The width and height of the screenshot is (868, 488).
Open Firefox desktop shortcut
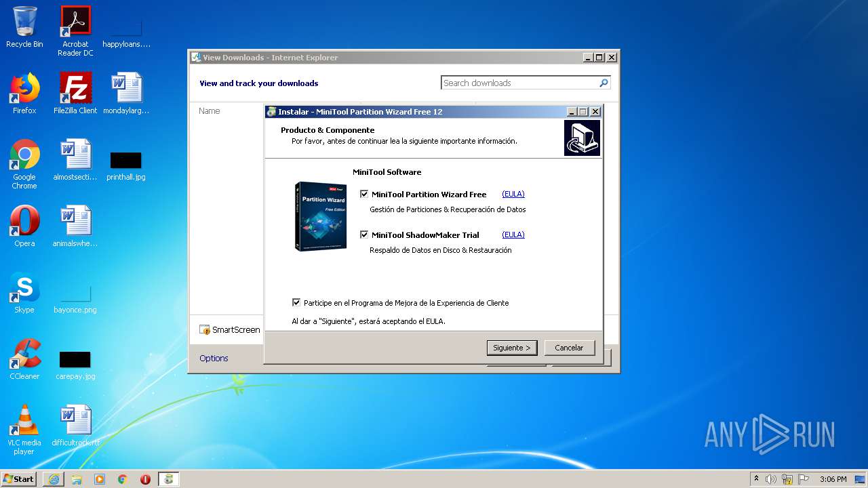(x=24, y=93)
